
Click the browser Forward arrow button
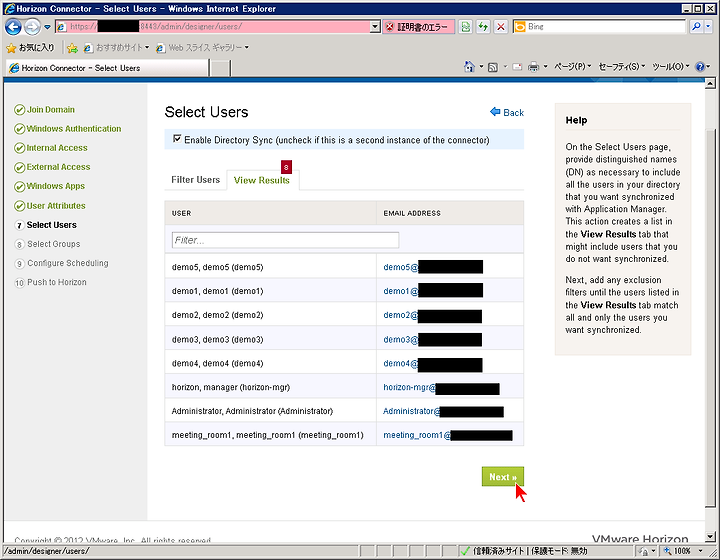[x=32, y=27]
